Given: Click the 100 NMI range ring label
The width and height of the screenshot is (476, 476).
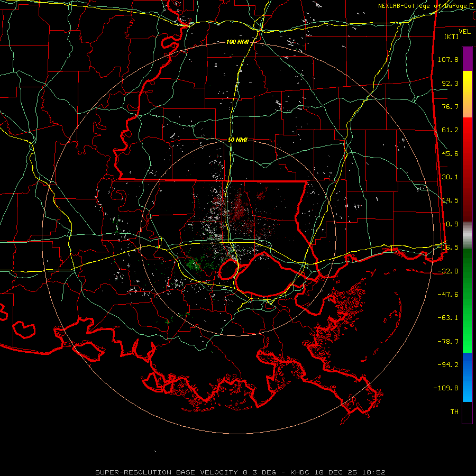Looking at the screenshot, I should pyautogui.click(x=237, y=42).
